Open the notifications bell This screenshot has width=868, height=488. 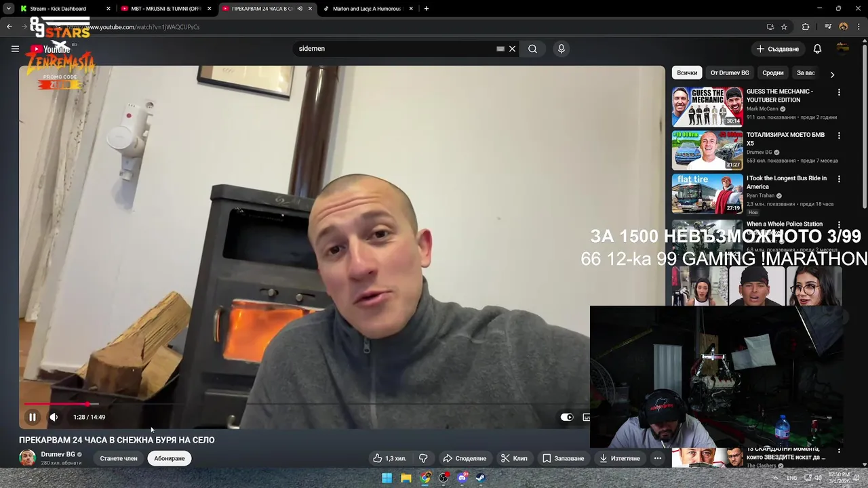(x=817, y=49)
